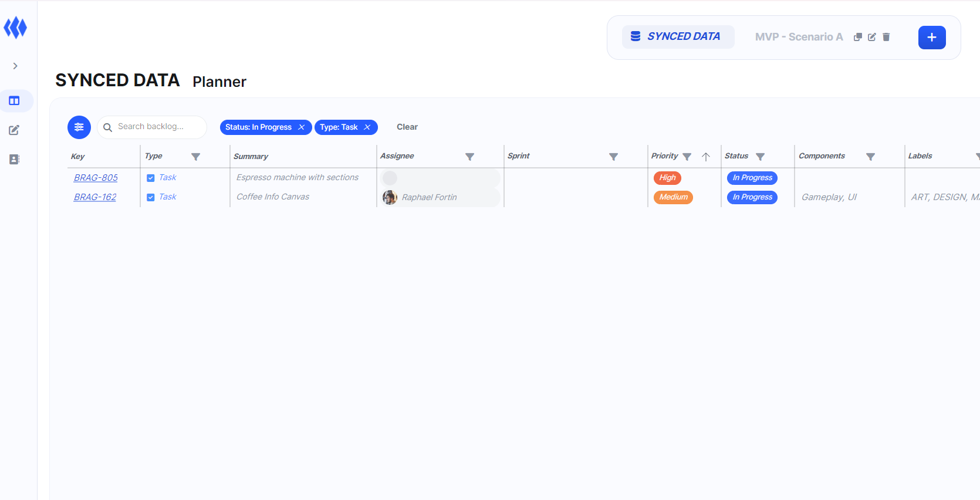Expand the left sidebar chevron

pos(15,66)
